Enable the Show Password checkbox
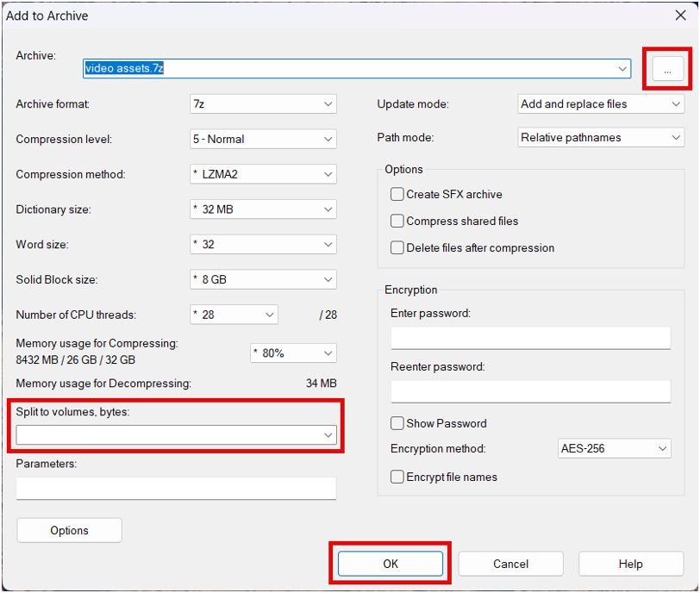Viewport: 700px width, 593px height. (x=397, y=423)
